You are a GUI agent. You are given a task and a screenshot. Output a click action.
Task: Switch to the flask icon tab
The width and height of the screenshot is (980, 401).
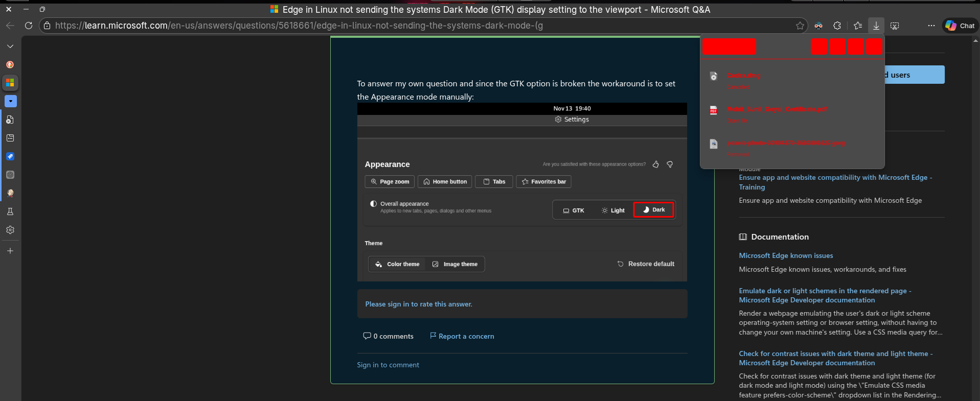coord(10,211)
